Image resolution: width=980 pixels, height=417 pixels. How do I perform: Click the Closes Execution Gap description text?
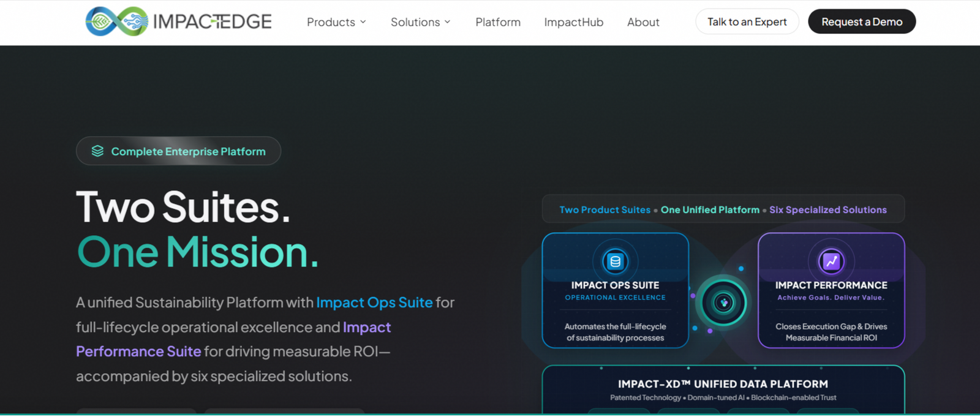click(x=831, y=332)
